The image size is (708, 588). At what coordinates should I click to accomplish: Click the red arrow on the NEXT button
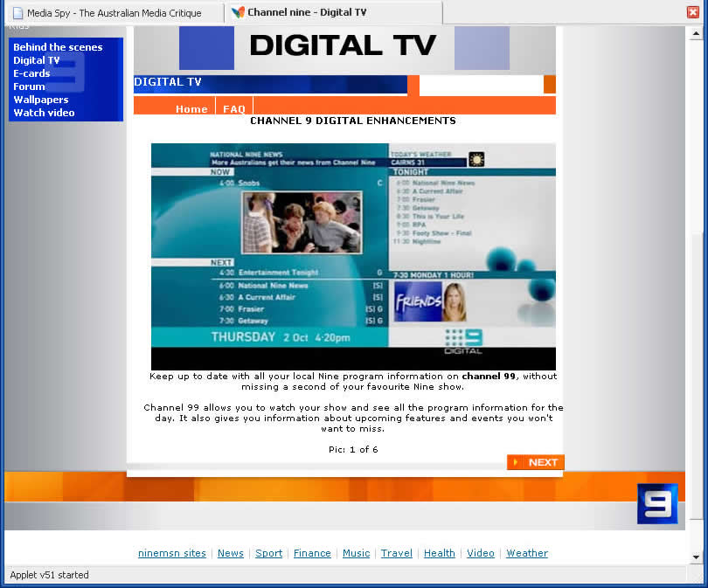(x=516, y=462)
